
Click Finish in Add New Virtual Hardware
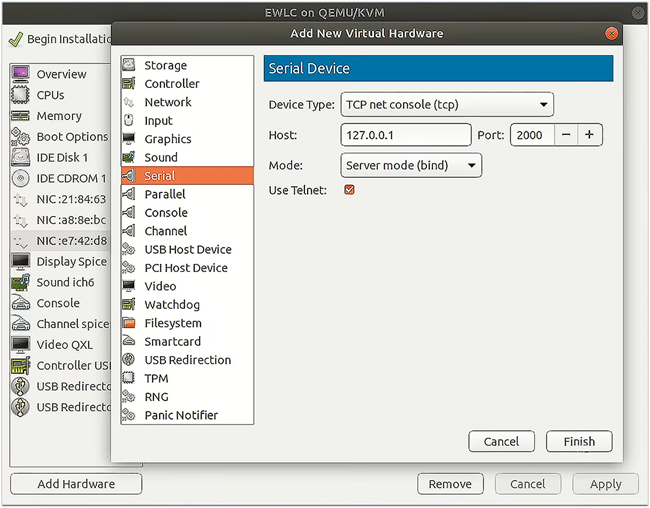(579, 441)
